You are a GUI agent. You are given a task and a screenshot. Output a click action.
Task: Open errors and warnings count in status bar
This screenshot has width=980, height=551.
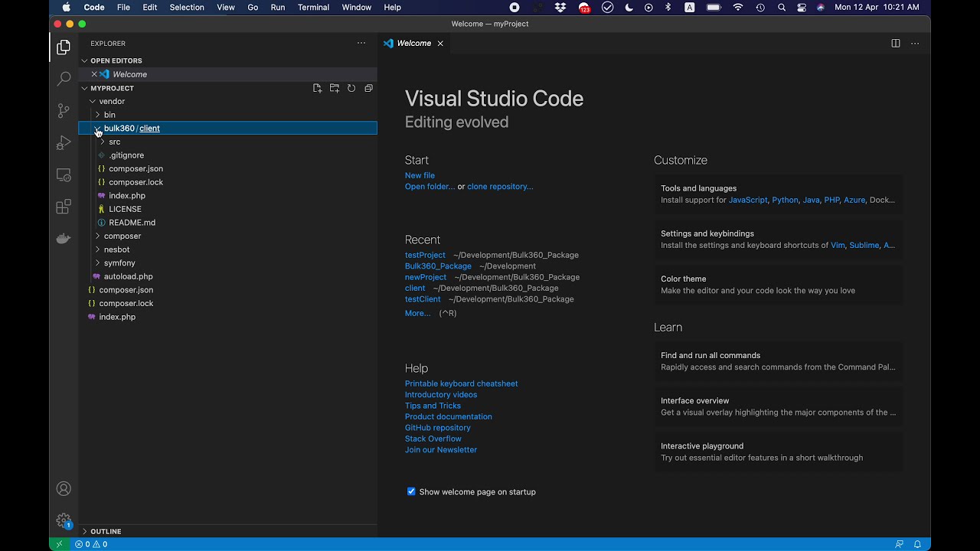(91, 544)
